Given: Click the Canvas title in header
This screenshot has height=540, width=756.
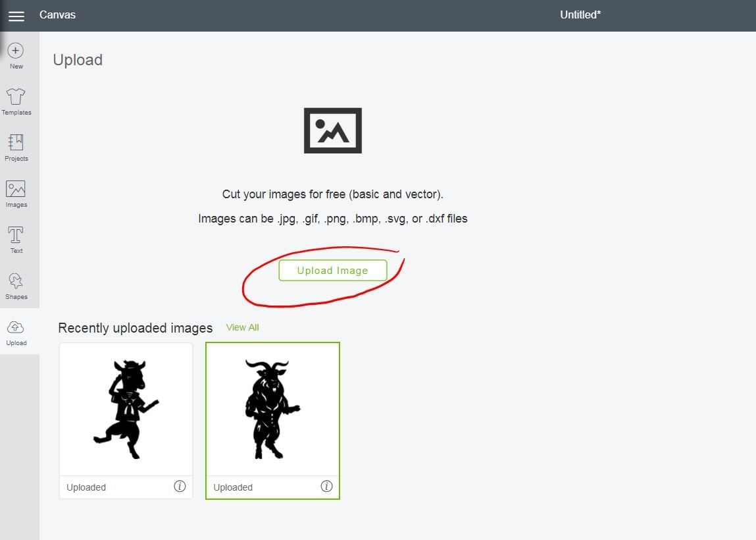Looking at the screenshot, I should pyautogui.click(x=57, y=14).
